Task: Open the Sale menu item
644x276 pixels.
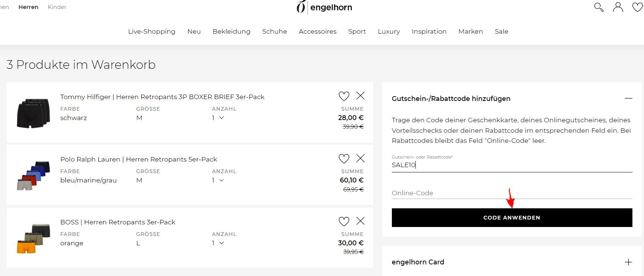Action: pos(501,31)
